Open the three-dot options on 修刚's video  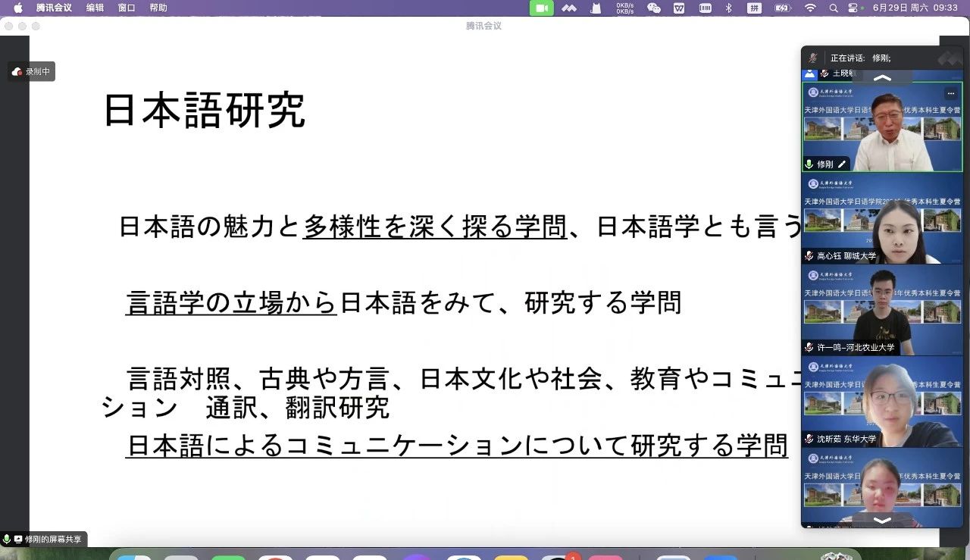click(951, 93)
